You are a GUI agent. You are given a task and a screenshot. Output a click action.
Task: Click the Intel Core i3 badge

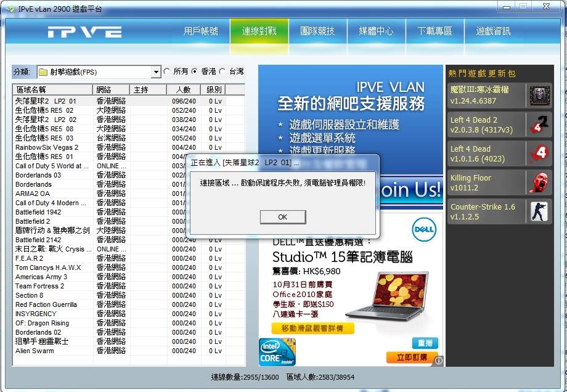click(277, 352)
